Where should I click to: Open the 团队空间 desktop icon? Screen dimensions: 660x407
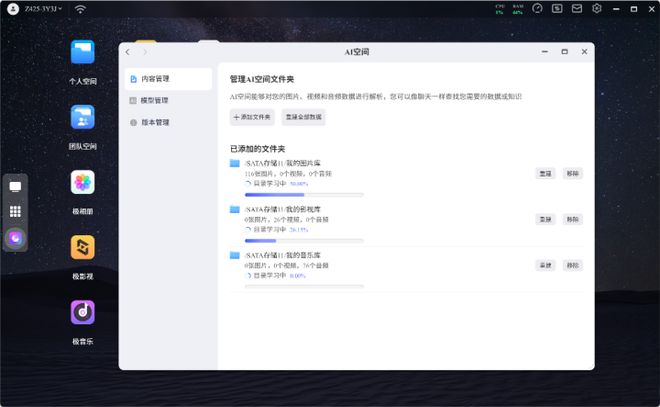(82, 118)
